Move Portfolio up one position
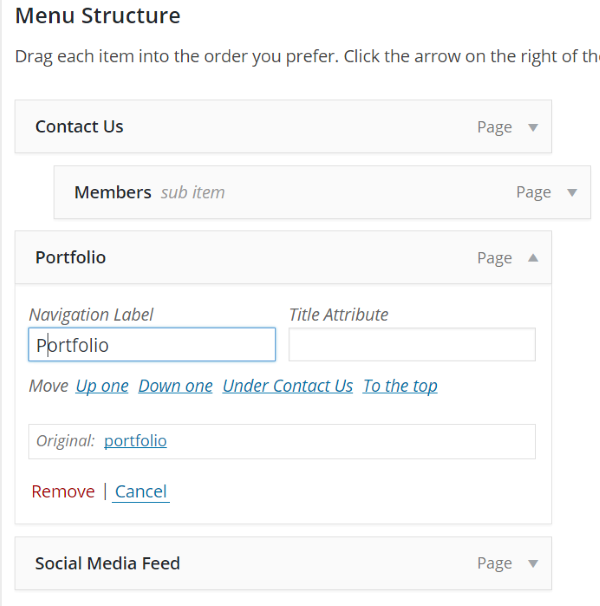 (x=102, y=386)
